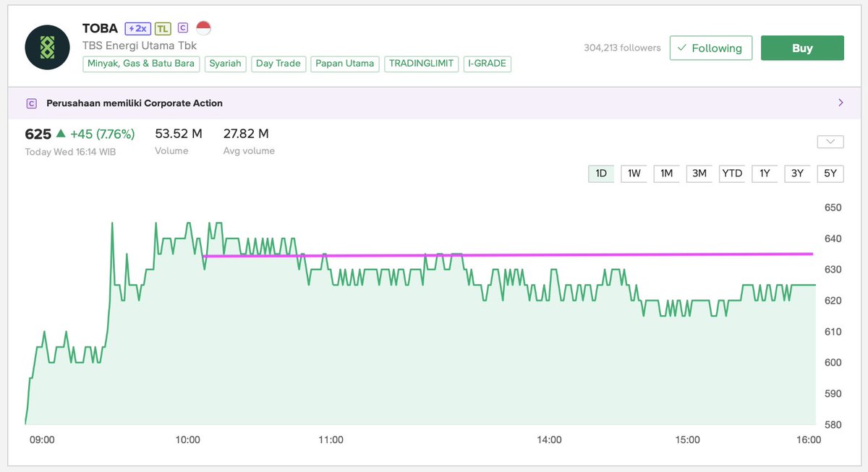Click Perusahaan memiliki Corporate Action text
Image resolution: width=868 pixels, height=472 pixels.
click(x=135, y=103)
